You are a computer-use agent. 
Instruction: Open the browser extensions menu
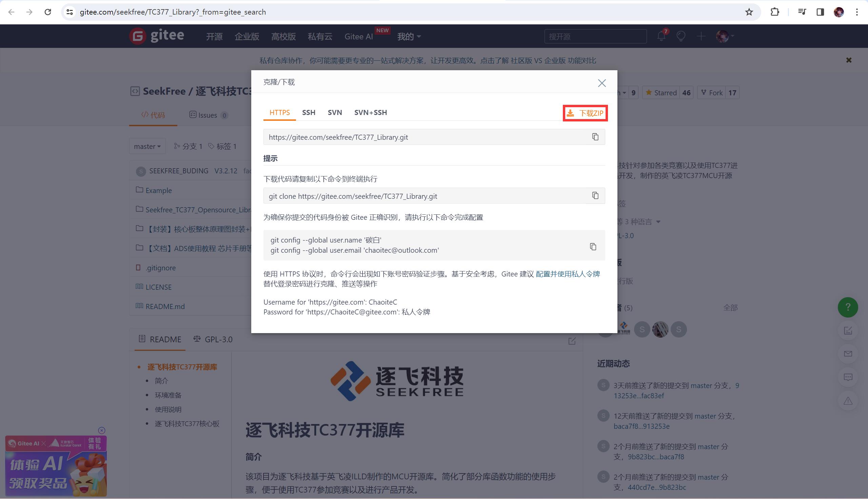pyautogui.click(x=775, y=12)
